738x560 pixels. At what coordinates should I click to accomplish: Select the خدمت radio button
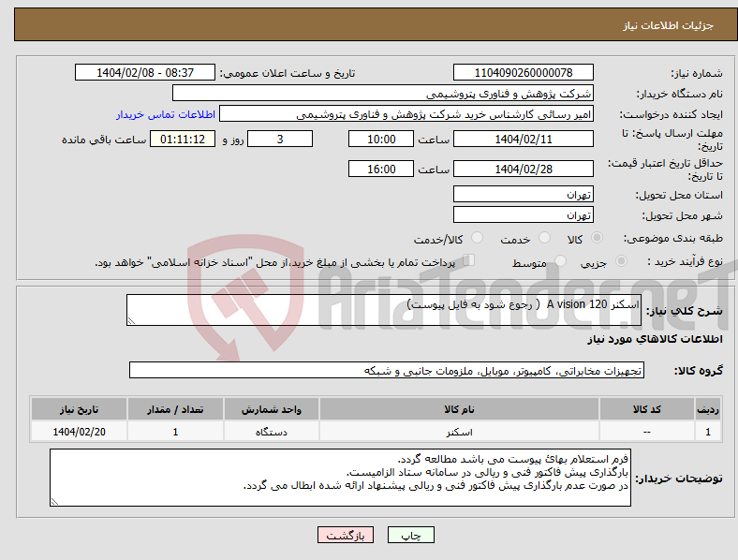coord(544,238)
